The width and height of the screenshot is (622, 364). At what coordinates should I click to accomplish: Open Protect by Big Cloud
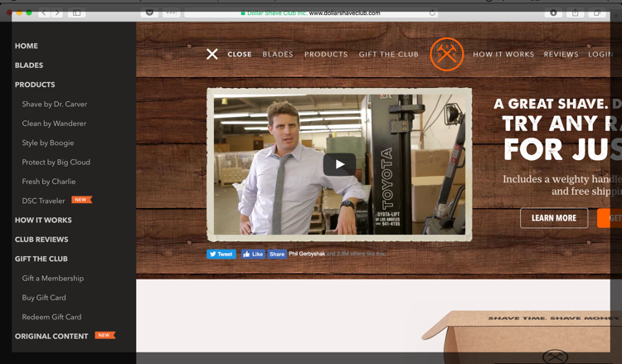(x=56, y=163)
